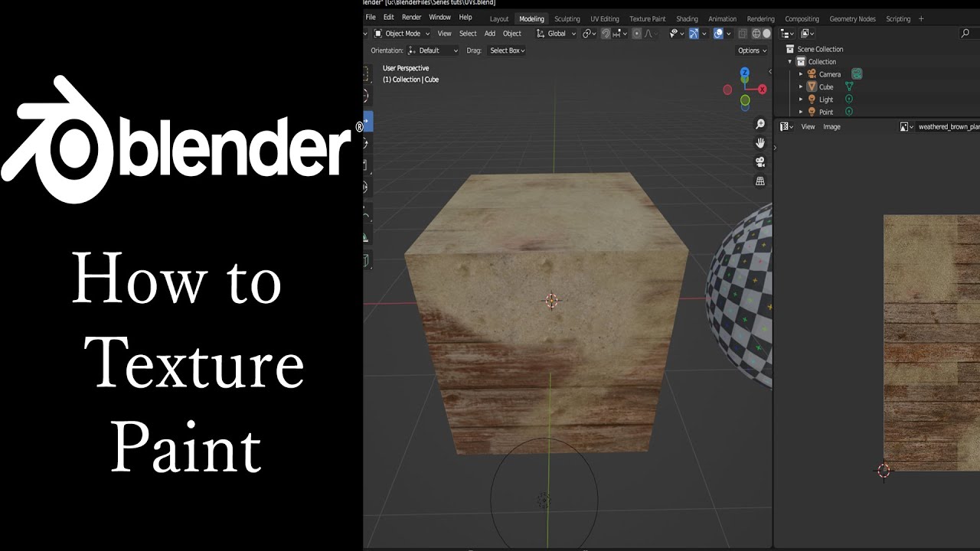
Task: Open the File menu
Action: coord(371,17)
